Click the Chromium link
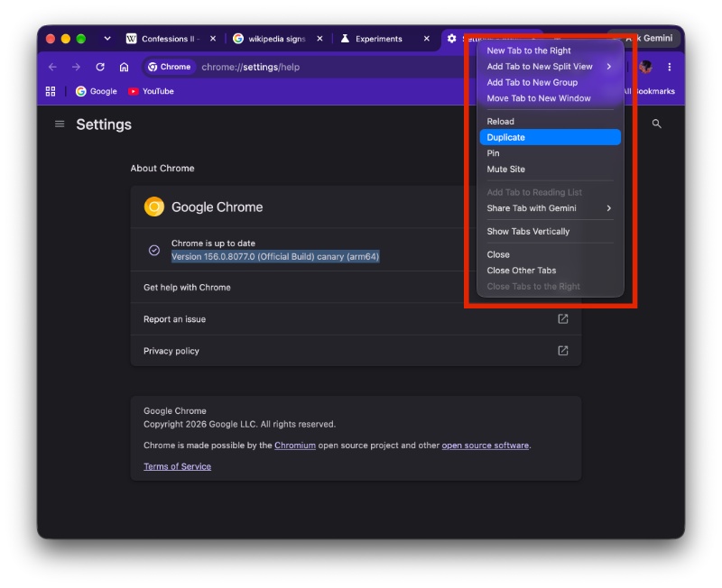The width and height of the screenshot is (722, 588). pos(295,446)
